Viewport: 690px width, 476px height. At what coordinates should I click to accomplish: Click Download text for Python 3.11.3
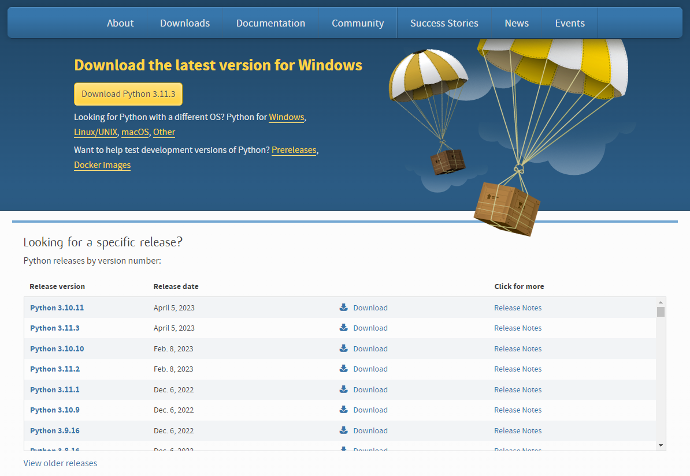[370, 328]
